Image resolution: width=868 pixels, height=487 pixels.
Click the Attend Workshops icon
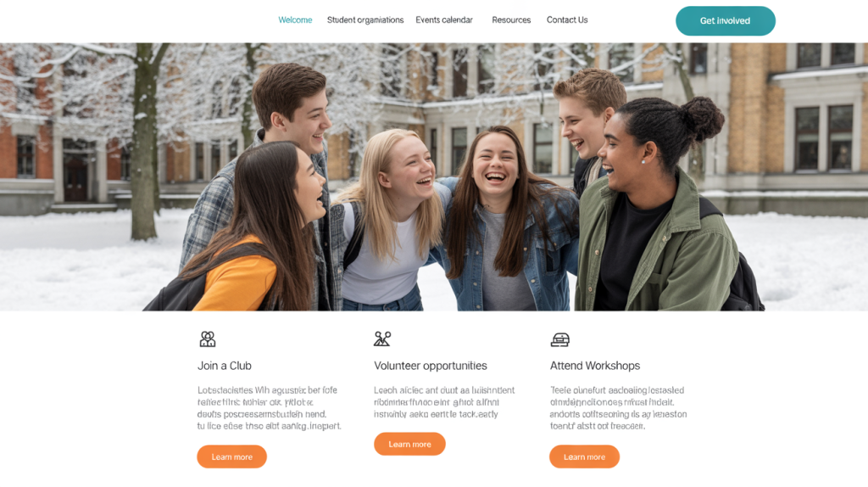559,339
